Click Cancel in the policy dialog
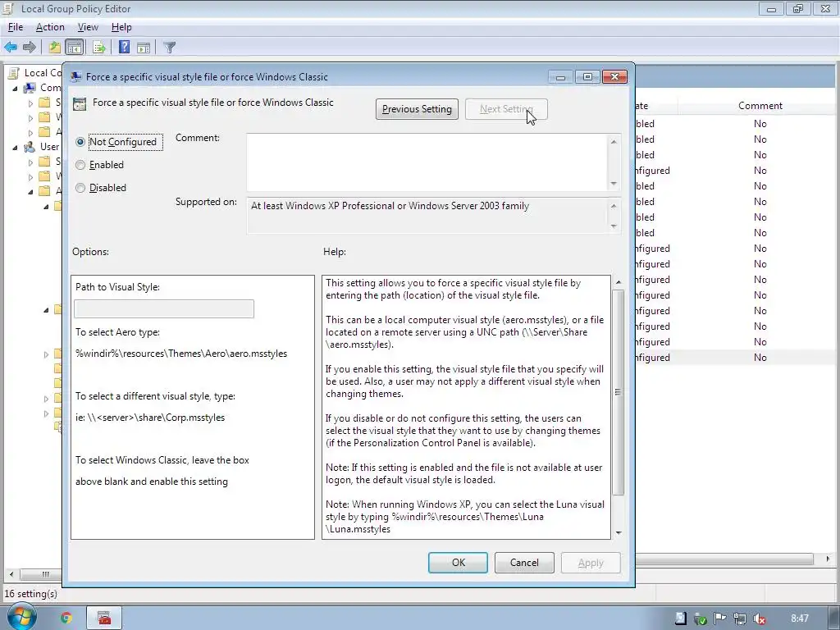The image size is (840, 630). pyautogui.click(x=524, y=563)
